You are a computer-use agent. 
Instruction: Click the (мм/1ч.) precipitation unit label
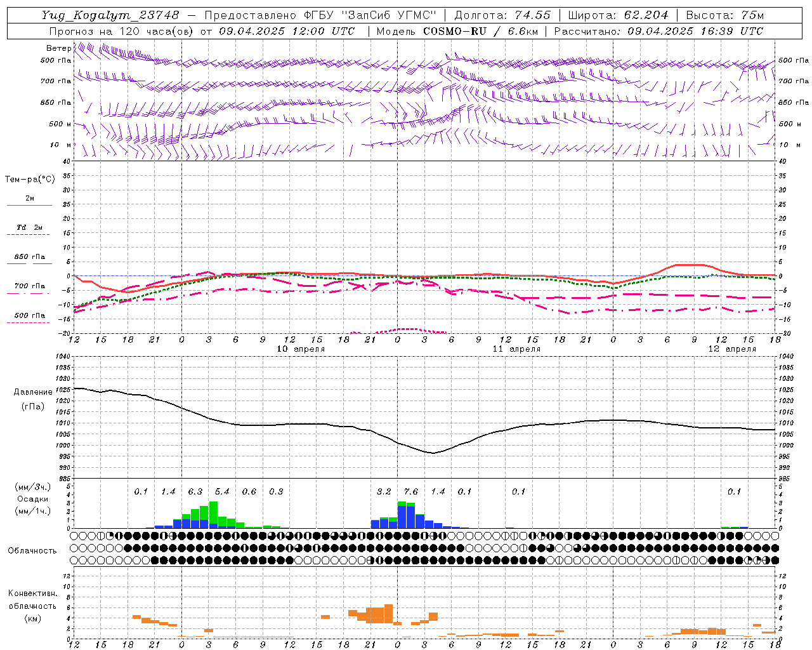tap(33, 511)
